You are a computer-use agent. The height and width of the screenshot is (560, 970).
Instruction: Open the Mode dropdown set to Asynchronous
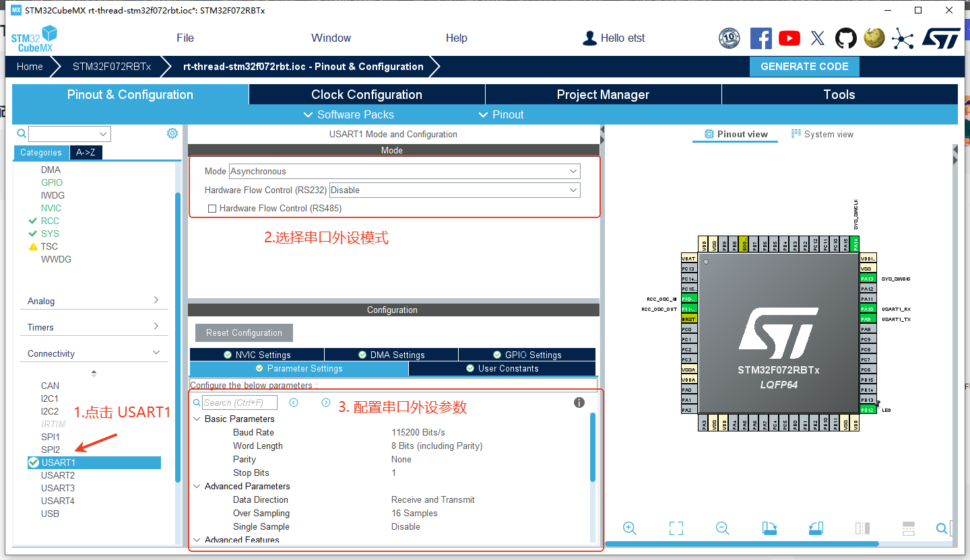[x=404, y=172]
